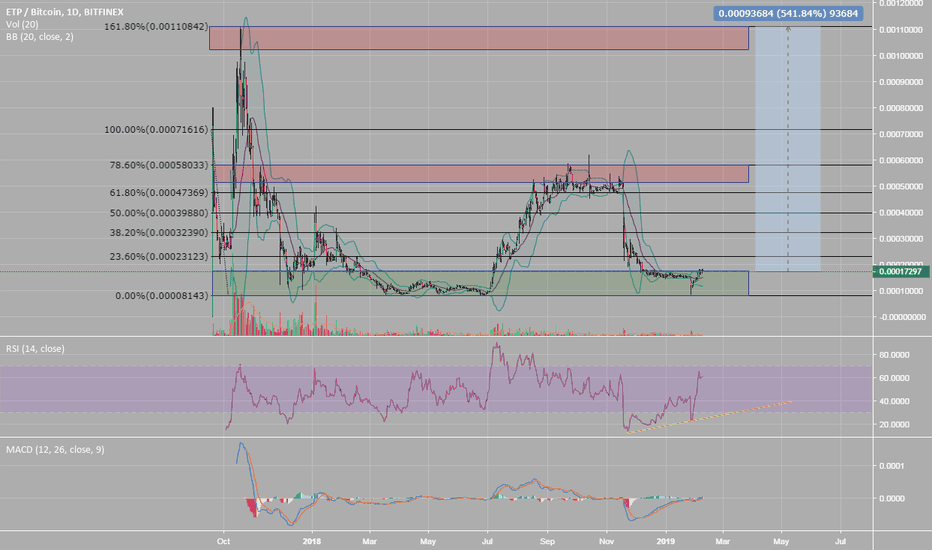This screenshot has height=550, width=932.
Task: Click the 2018 label on the time axis
Action: point(311,542)
